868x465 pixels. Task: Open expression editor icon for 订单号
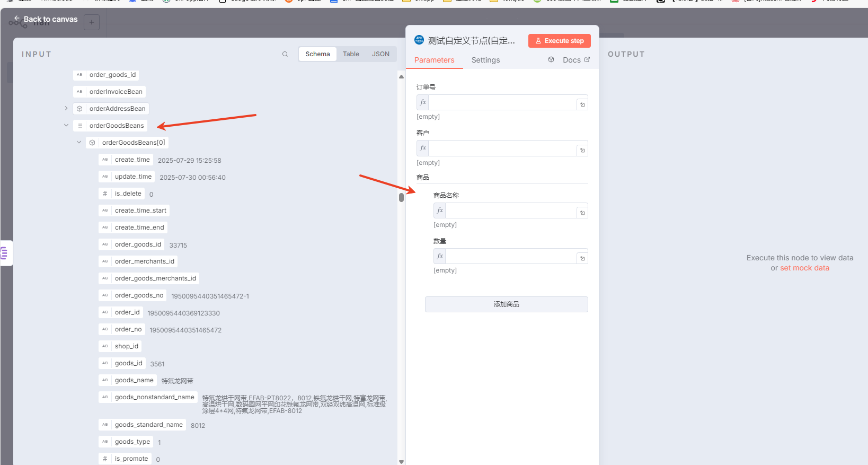click(x=582, y=104)
